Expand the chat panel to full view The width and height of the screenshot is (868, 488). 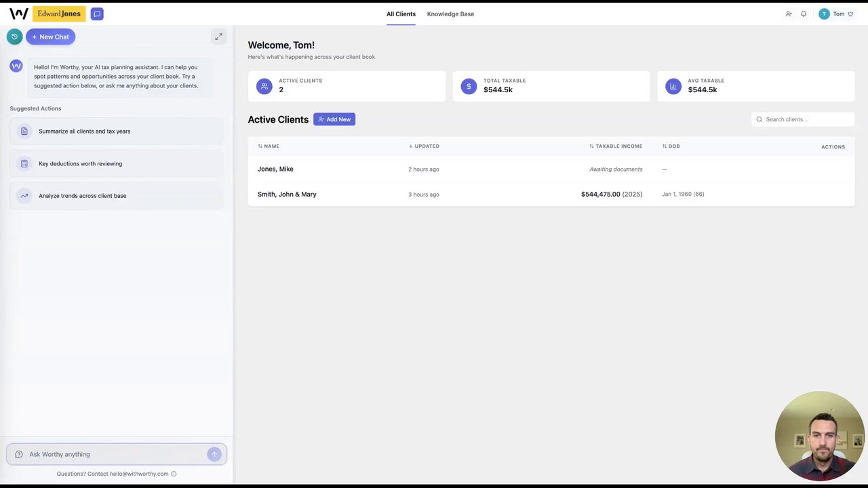(x=218, y=37)
